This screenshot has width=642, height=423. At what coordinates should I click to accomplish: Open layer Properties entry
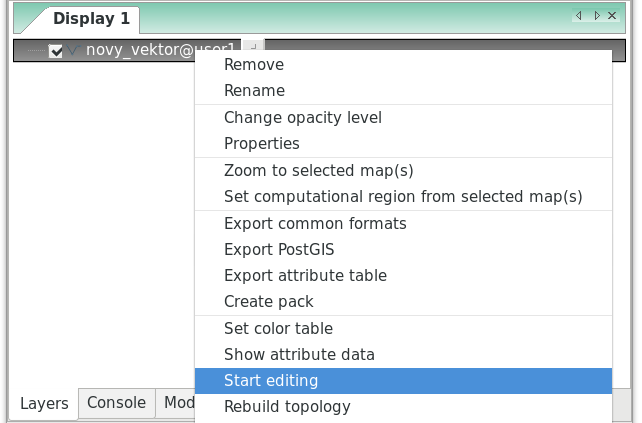[403, 144]
